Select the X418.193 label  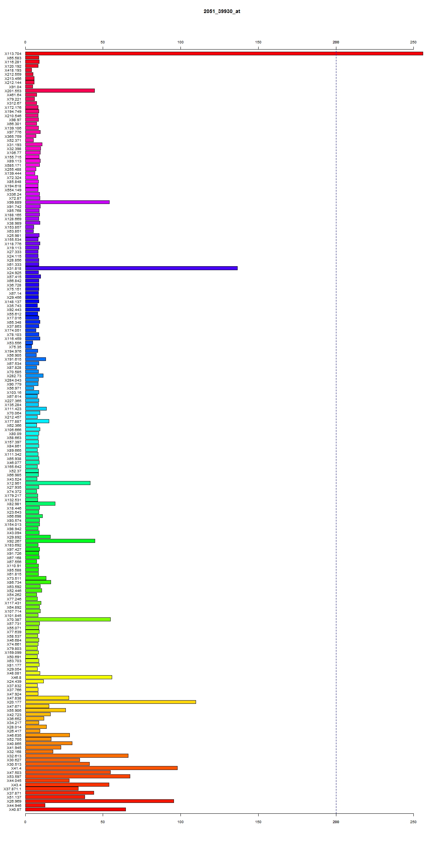tap(13, 70)
